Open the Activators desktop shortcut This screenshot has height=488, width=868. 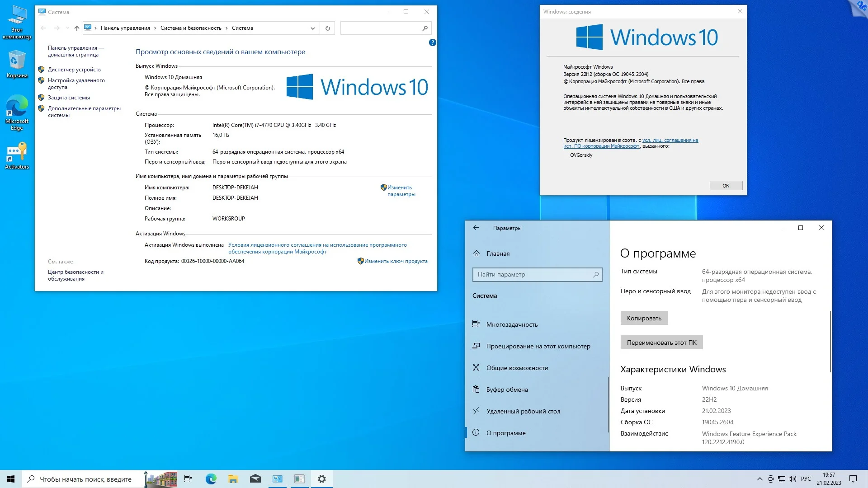point(17,155)
